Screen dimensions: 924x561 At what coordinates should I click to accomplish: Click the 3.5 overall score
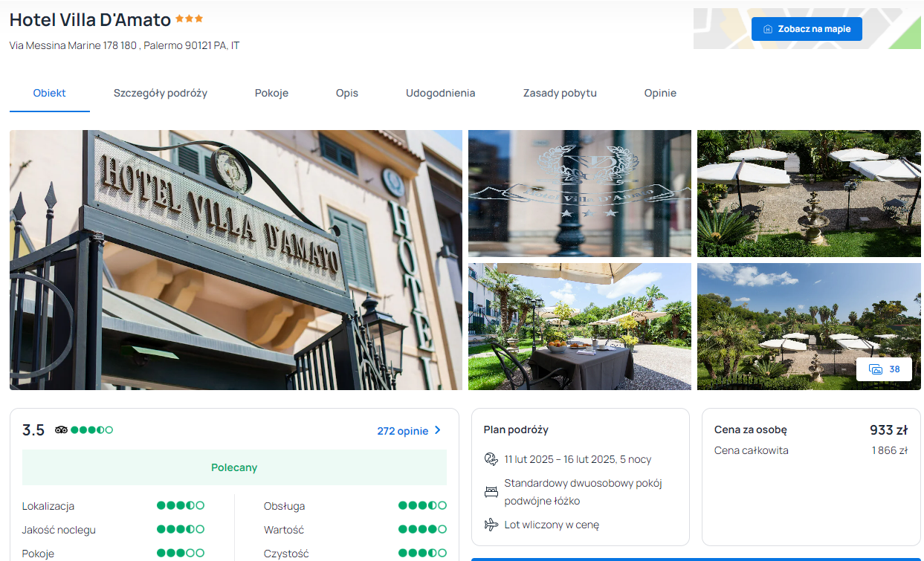[x=33, y=430]
